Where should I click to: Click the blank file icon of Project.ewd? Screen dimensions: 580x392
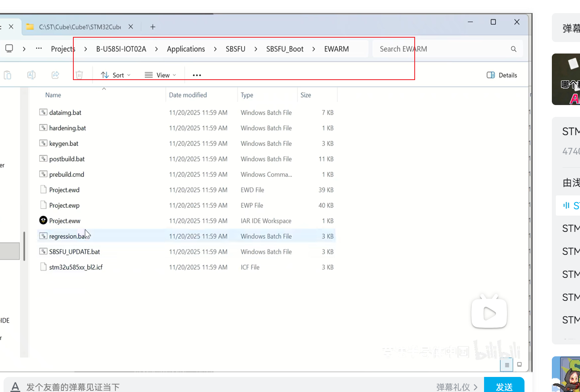pyautogui.click(x=43, y=189)
